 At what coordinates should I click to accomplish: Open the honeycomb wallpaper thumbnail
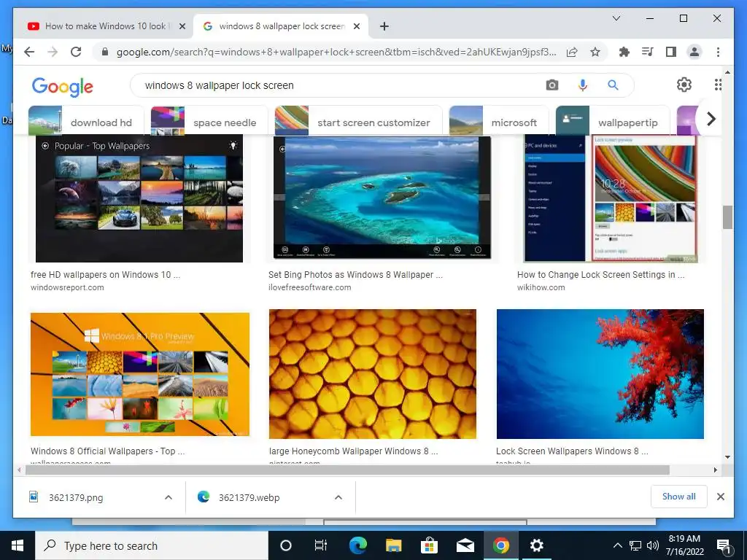pos(373,374)
